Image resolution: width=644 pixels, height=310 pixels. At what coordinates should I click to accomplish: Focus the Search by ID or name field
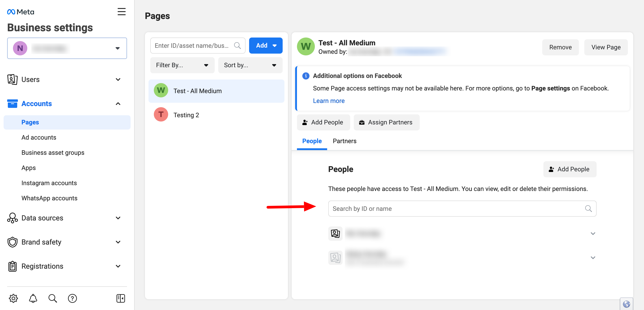tap(462, 208)
